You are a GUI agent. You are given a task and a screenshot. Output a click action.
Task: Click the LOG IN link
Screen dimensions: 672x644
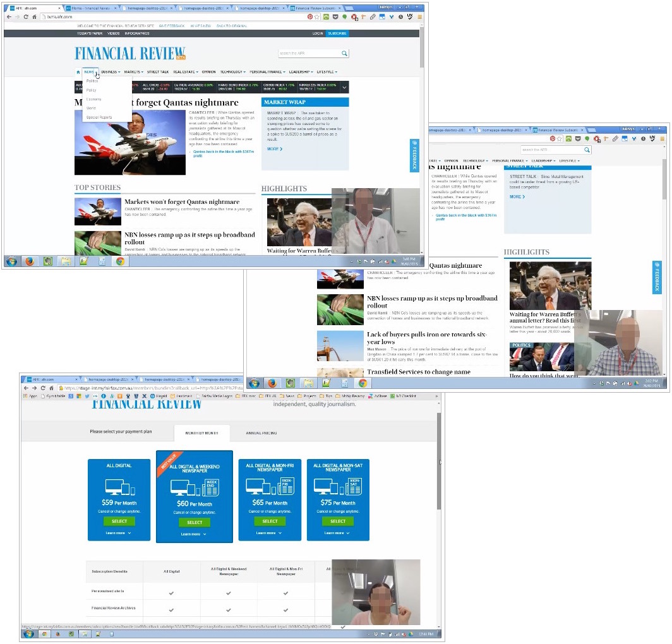318,33
